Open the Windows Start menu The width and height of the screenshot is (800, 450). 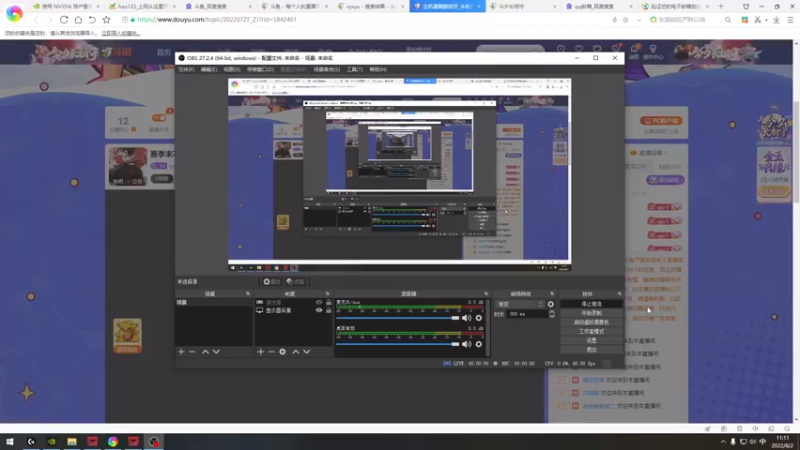click(10, 441)
